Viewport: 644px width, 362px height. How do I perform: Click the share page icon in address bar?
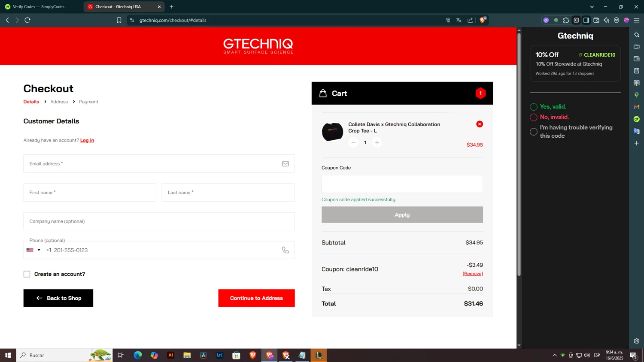[x=470, y=20]
